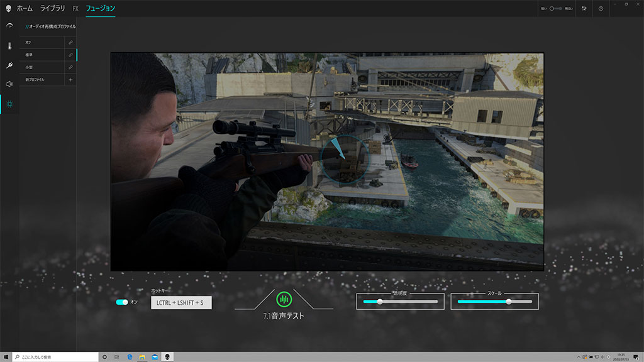Viewport: 644px width, 362px height.
Task: Select the 標準 audio profile
Action: [42, 55]
